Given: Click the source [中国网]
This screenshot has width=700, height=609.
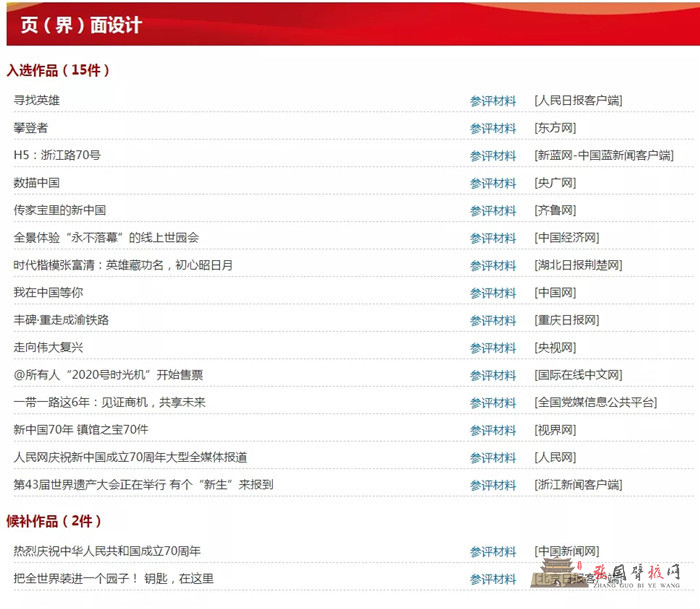Looking at the screenshot, I should click(555, 292).
